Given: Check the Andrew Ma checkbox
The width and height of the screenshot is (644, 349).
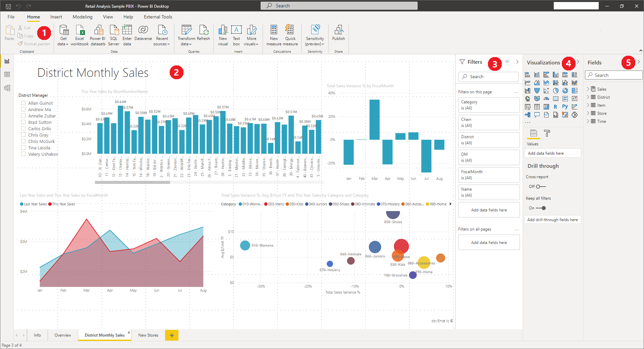Looking at the screenshot, I should coord(23,109).
